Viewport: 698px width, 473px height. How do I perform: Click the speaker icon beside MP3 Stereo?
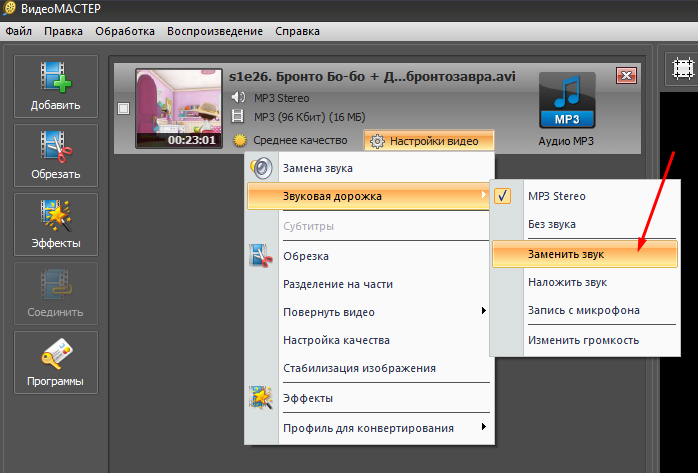(x=238, y=97)
